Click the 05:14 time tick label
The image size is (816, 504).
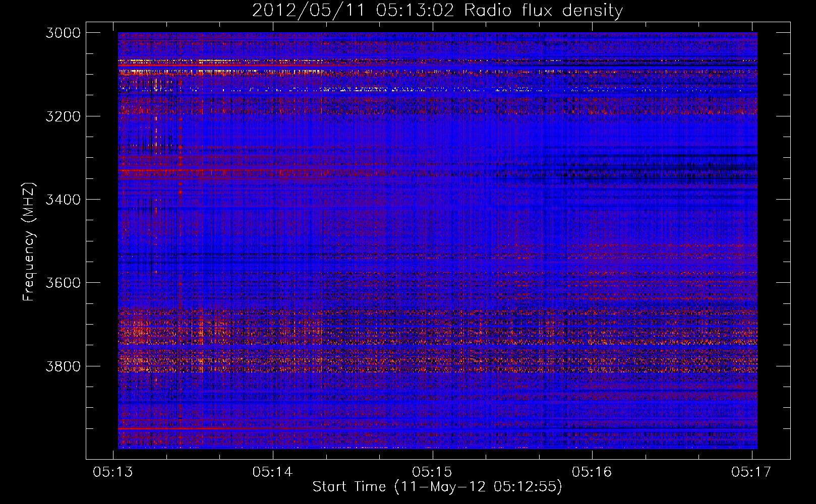(273, 472)
